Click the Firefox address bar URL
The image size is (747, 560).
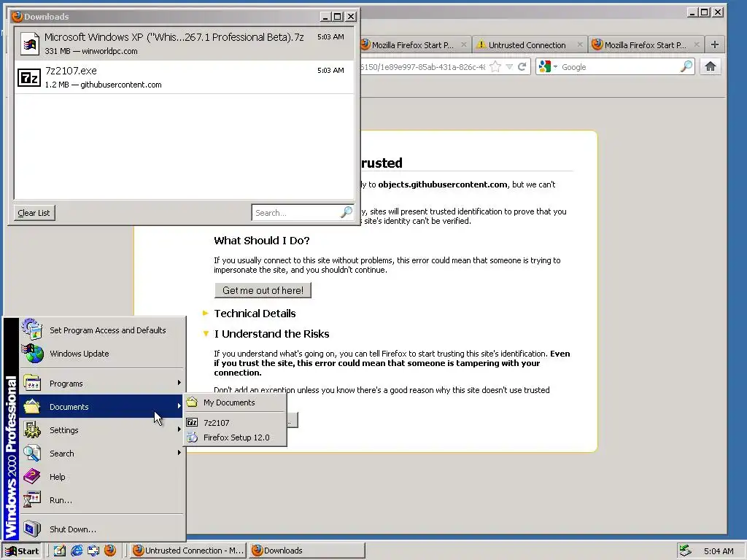click(423, 66)
